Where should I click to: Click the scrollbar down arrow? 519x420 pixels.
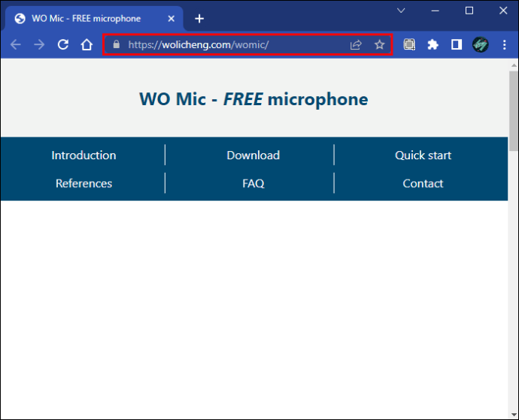click(514, 414)
